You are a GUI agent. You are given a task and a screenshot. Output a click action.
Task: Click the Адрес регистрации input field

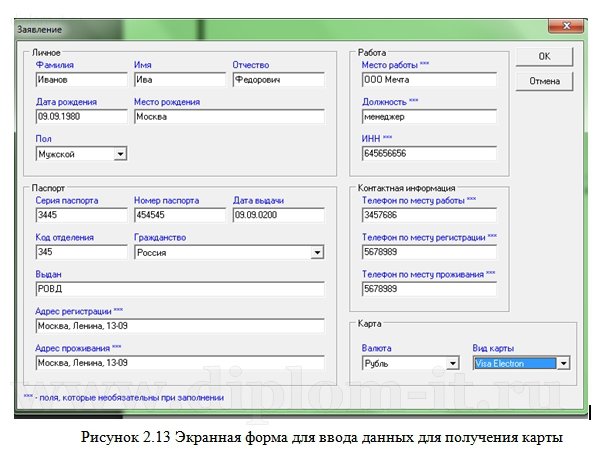pyautogui.click(x=180, y=326)
